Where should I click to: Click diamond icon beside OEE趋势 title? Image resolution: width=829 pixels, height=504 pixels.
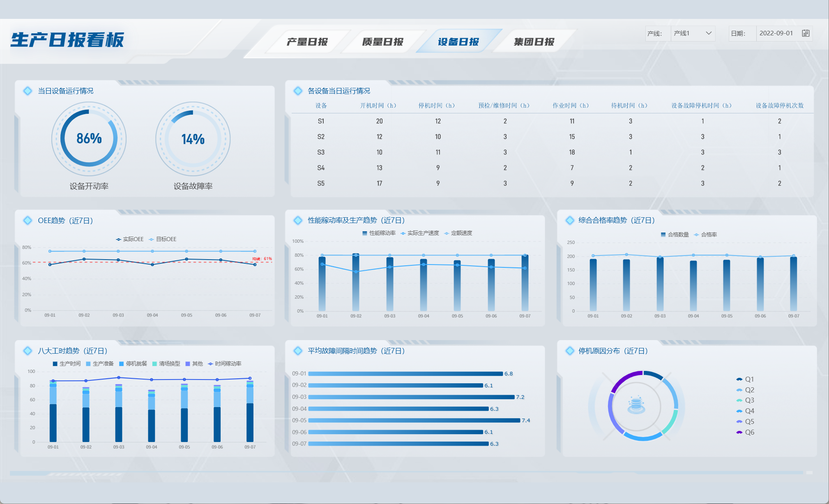point(28,221)
